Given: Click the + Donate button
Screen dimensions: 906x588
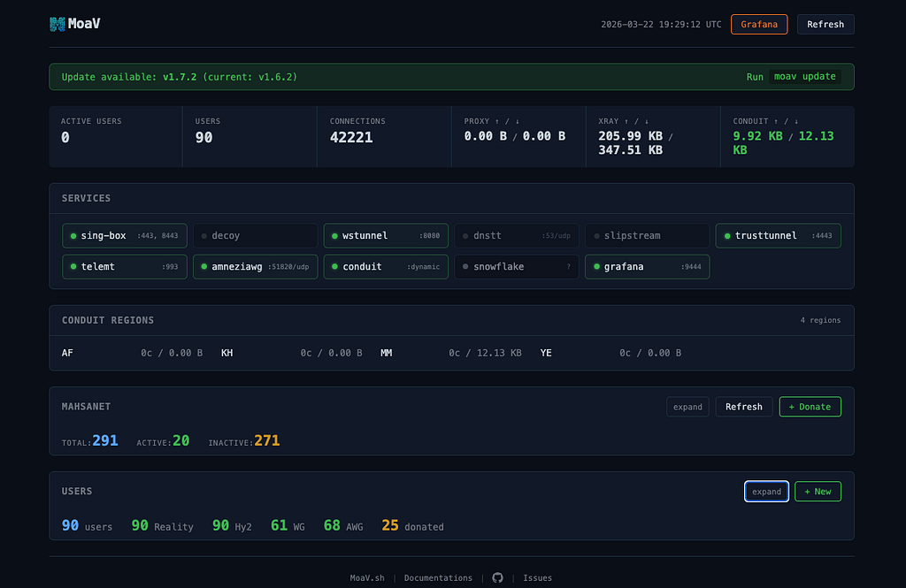Looking at the screenshot, I should 810,407.
